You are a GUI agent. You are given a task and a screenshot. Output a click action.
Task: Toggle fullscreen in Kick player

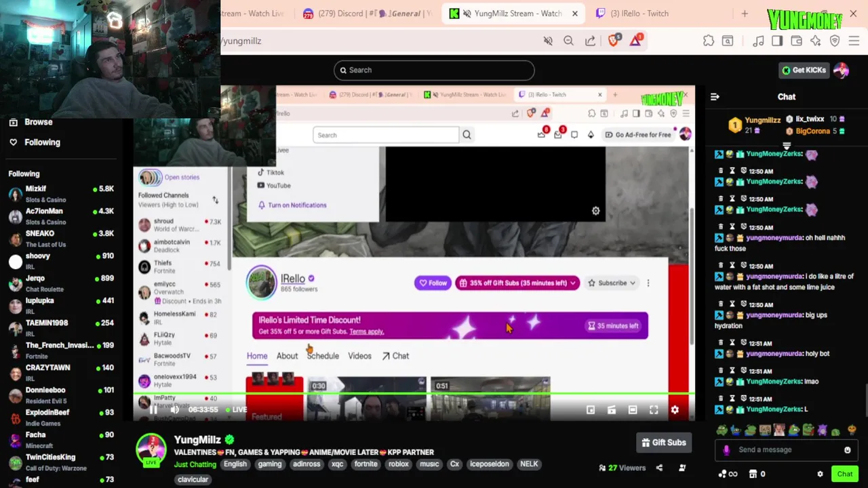tap(654, 410)
